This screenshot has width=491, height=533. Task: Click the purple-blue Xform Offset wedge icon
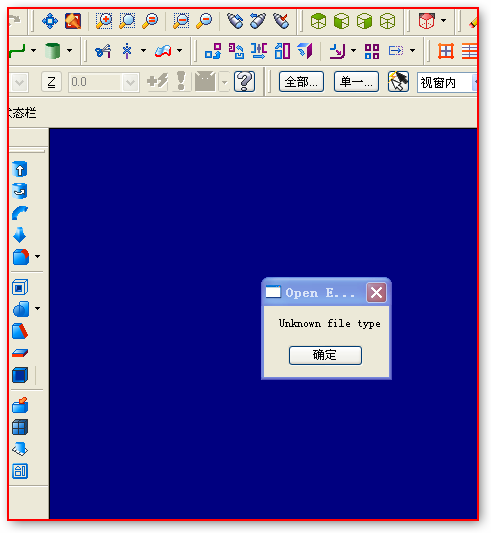[x=305, y=51]
